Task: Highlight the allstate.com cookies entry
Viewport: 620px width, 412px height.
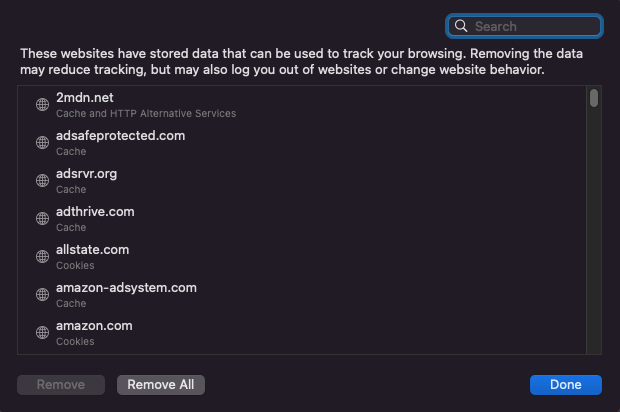Action: (x=300, y=257)
